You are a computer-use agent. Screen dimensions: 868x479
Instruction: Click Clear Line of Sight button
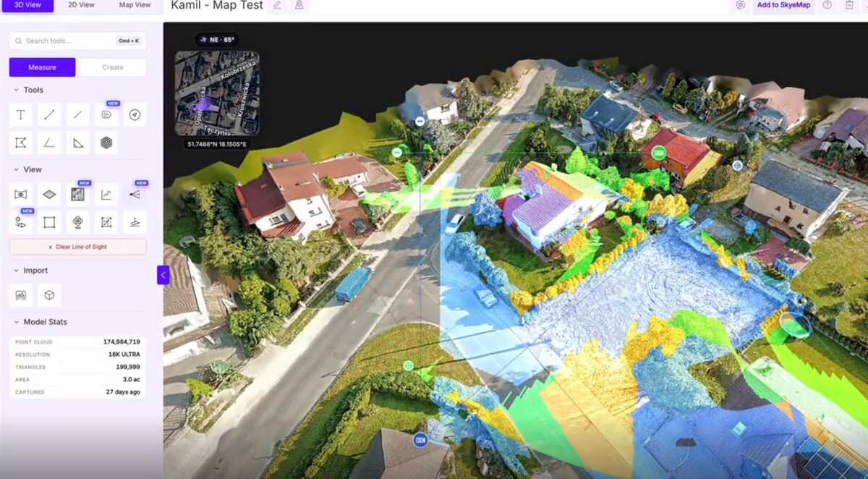[77, 247]
